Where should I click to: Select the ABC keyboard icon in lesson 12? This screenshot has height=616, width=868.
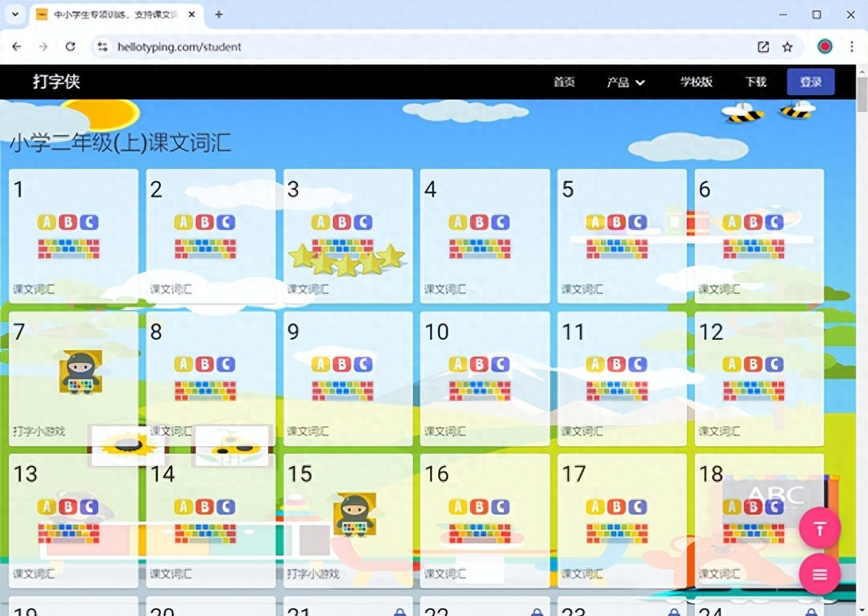(x=753, y=379)
